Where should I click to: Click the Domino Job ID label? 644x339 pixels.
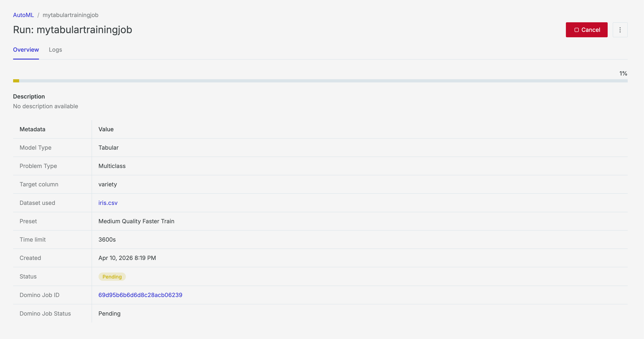pyautogui.click(x=40, y=295)
